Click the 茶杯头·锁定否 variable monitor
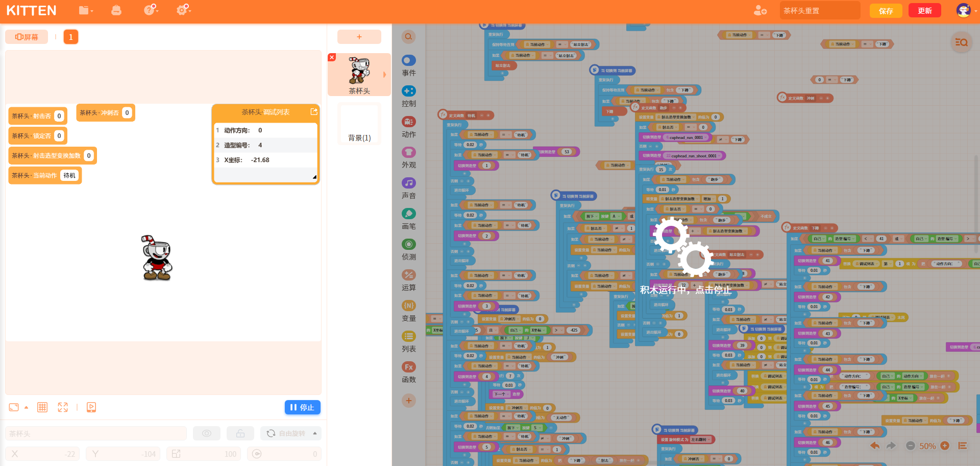980x466 pixels. pos(38,136)
